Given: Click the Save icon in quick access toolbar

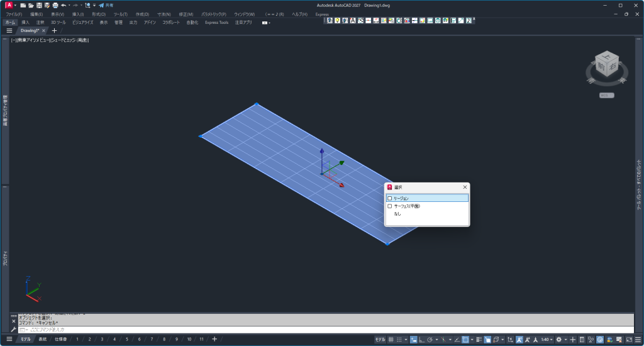Looking at the screenshot, I should (x=39, y=5).
